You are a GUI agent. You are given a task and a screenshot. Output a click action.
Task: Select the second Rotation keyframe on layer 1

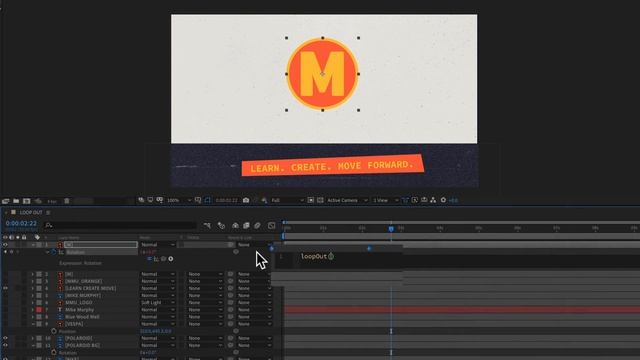click(x=369, y=249)
